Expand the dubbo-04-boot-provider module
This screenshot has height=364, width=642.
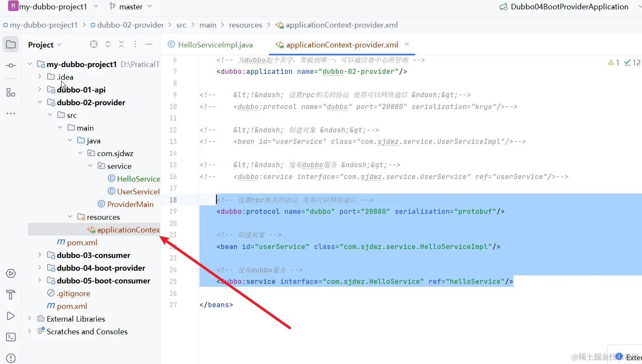[x=40, y=268]
